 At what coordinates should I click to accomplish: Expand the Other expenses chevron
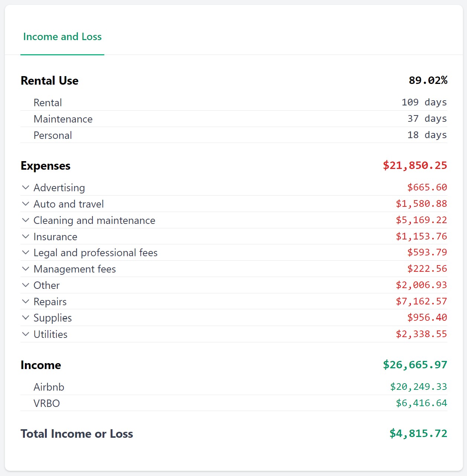click(26, 285)
